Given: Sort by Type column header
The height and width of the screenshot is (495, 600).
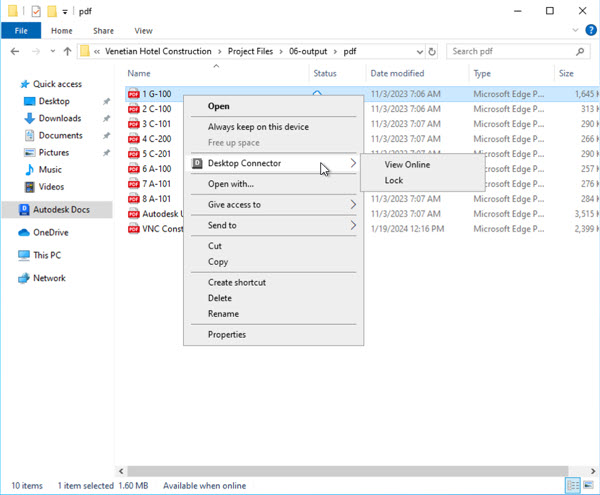Looking at the screenshot, I should (x=482, y=73).
